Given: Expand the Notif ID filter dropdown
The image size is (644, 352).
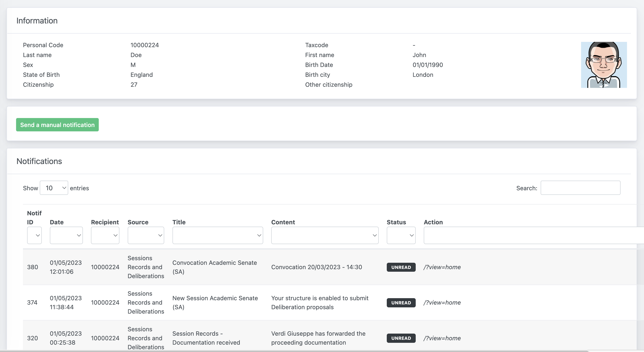Looking at the screenshot, I should [x=34, y=235].
